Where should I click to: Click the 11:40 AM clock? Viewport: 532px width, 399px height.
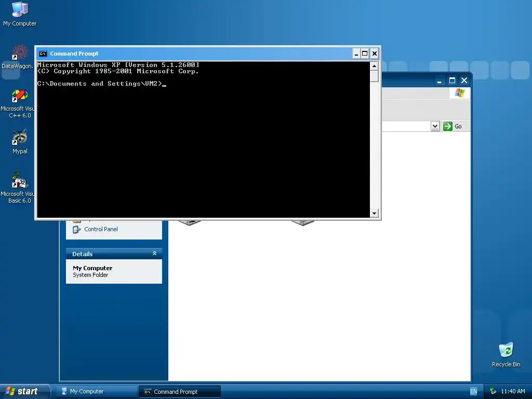[x=513, y=391]
